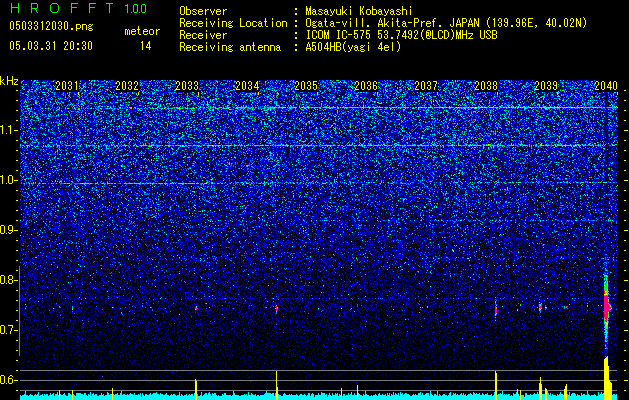Image resolution: width=629 pixels, height=400 pixels.
Task: Select observer name Masayuki Kobayashi
Action: 359,11
